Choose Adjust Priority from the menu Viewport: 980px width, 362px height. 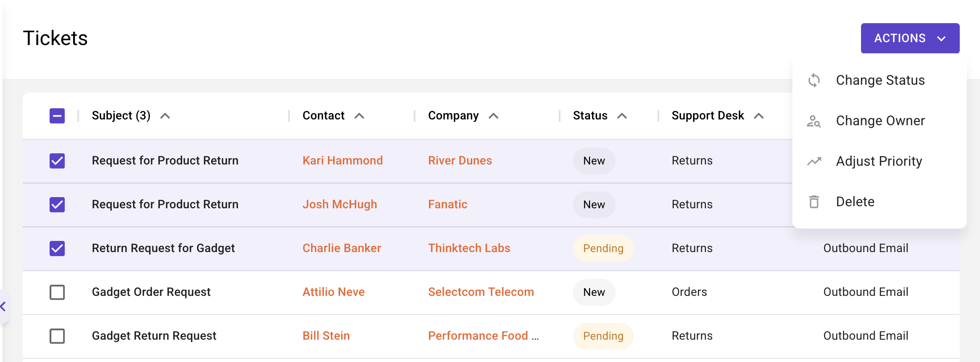click(879, 161)
